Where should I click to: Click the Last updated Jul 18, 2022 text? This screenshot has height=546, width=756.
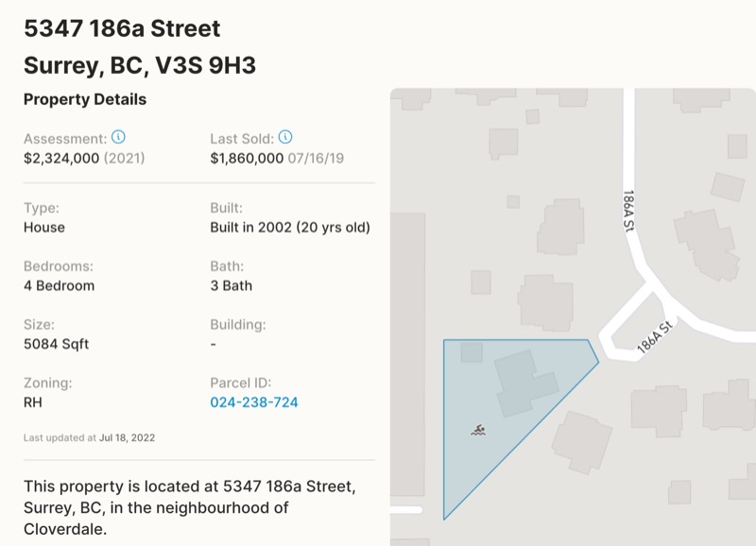[89, 437]
